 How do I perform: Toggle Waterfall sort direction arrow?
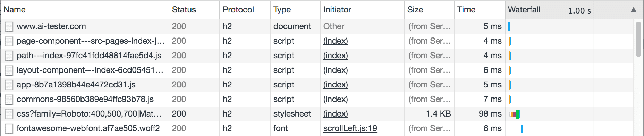click(634, 10)
